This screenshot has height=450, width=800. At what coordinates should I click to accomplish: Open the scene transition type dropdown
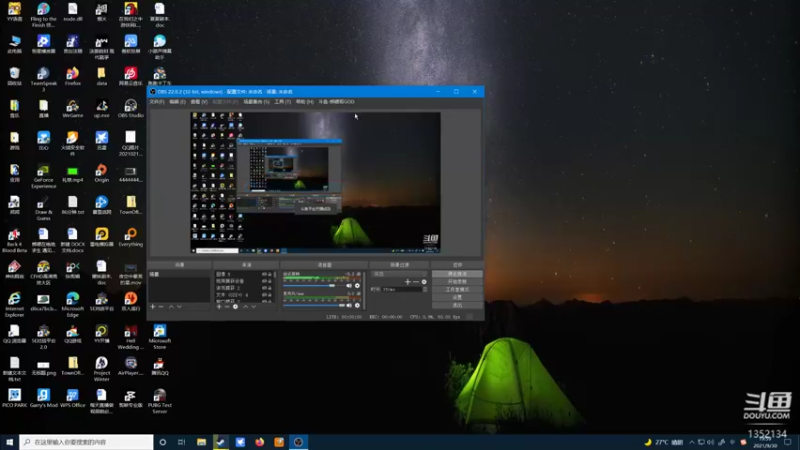point(399,274)
